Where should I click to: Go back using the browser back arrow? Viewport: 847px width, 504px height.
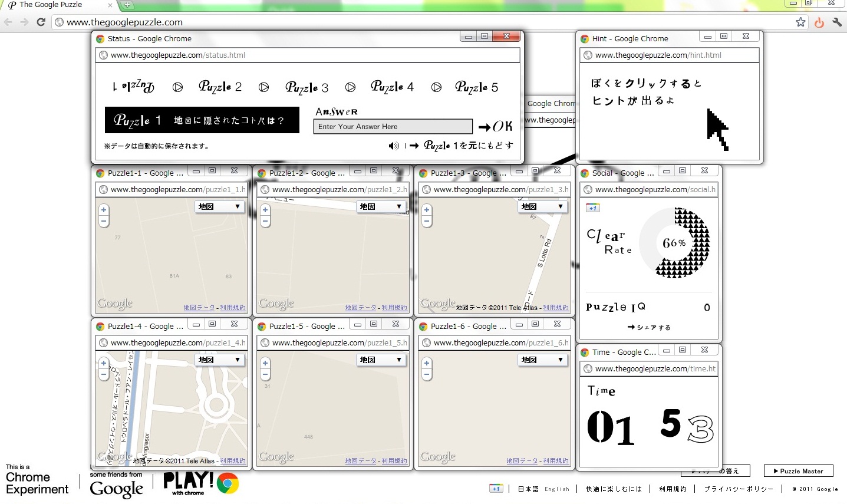[x=8, y=22]
